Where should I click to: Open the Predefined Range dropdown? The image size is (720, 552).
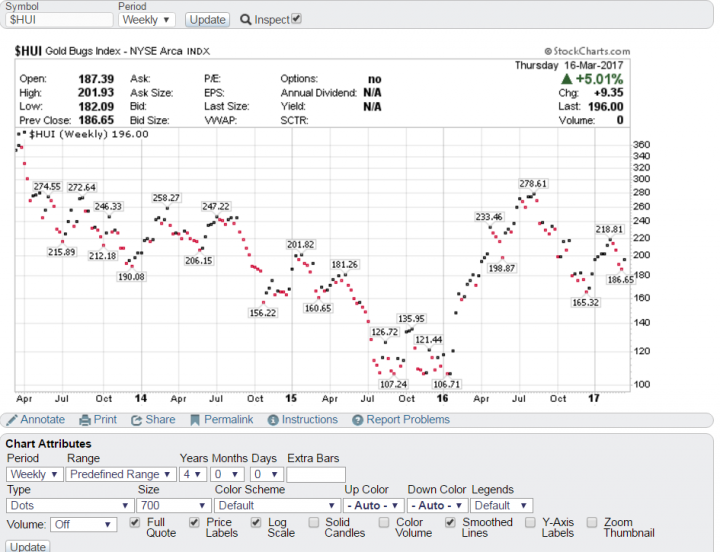[x=119, y=474]
